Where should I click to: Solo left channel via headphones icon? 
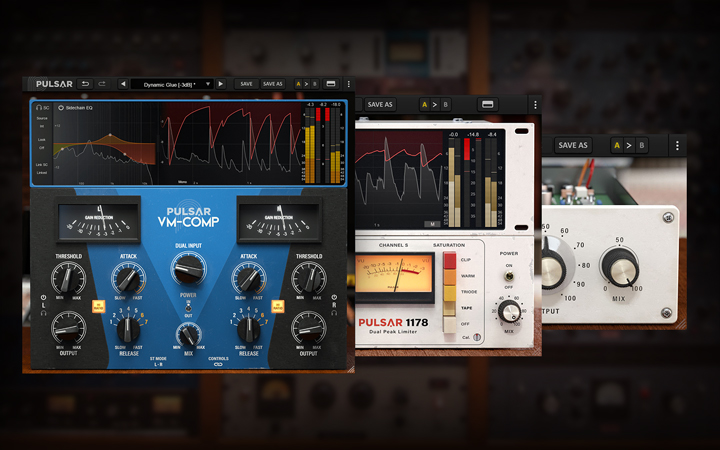44,313
